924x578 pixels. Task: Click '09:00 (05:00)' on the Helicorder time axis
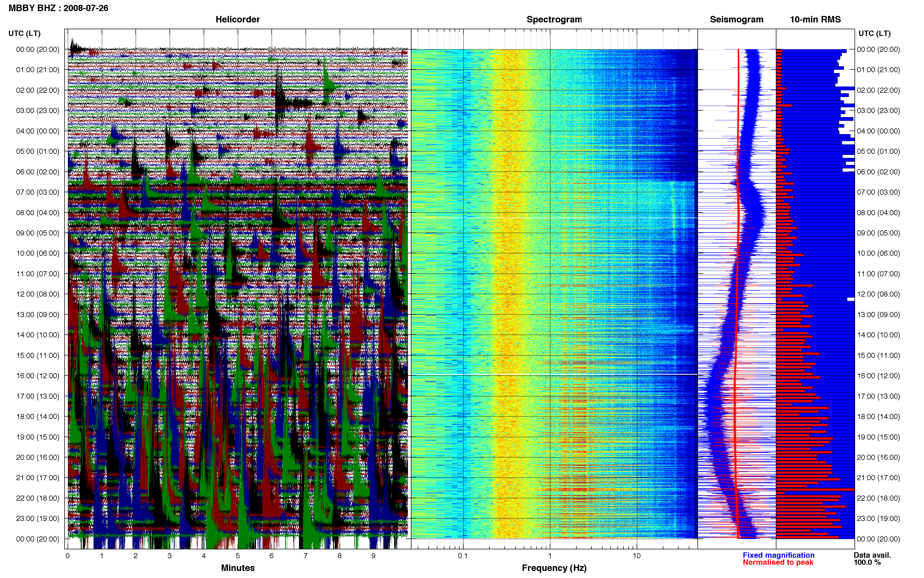point(38,233)
